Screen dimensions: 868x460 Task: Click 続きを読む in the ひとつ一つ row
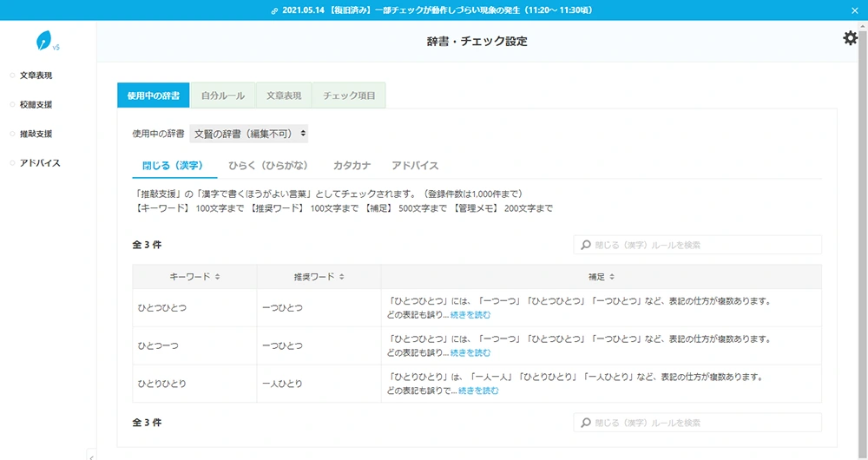(470, 352)
